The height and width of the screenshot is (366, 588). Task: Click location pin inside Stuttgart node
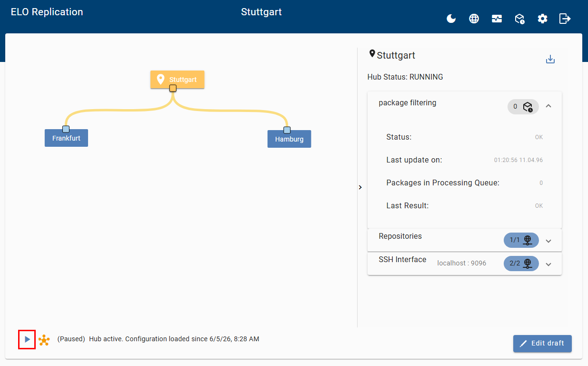tap(160, 79)
